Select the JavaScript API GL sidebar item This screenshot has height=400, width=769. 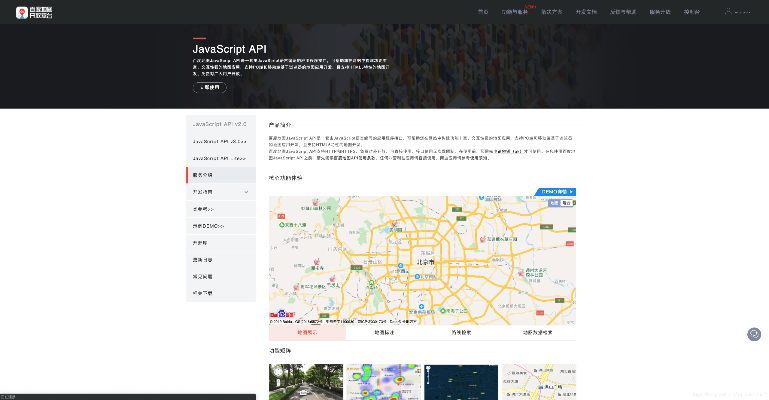click(219, 141)
